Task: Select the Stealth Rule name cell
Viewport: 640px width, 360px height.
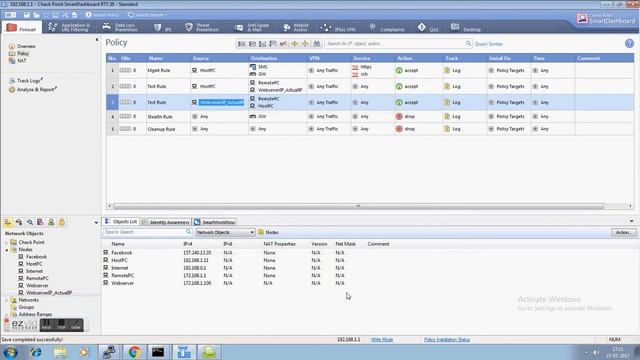Action: pyautogui.click(x=168, y=117)
